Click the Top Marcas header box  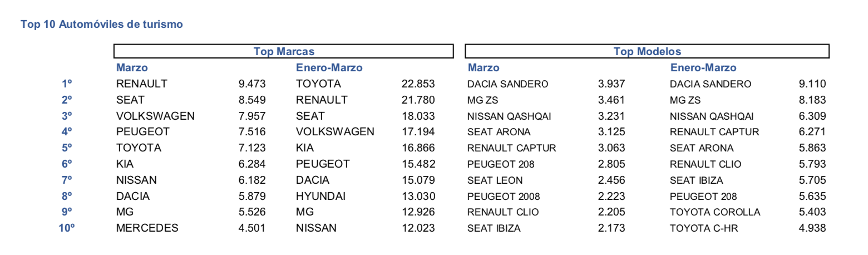click(284, 52)
